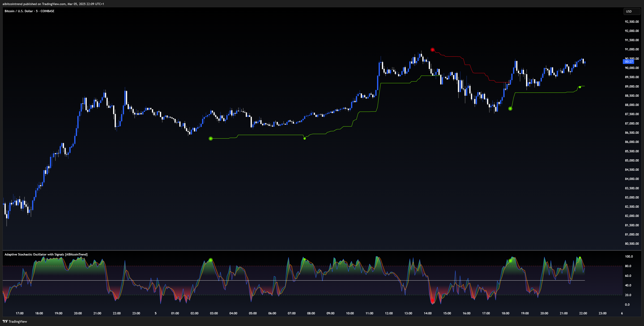Click the 80,500.00 price axis label
The height and width of the screenshot is (326, 644).
[632, 244]
